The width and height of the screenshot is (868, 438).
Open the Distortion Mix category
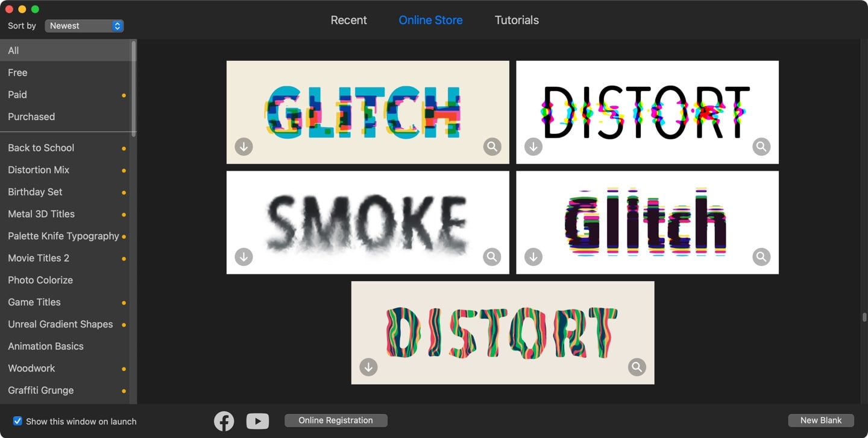pyautogui.click(x=65, y=170)
